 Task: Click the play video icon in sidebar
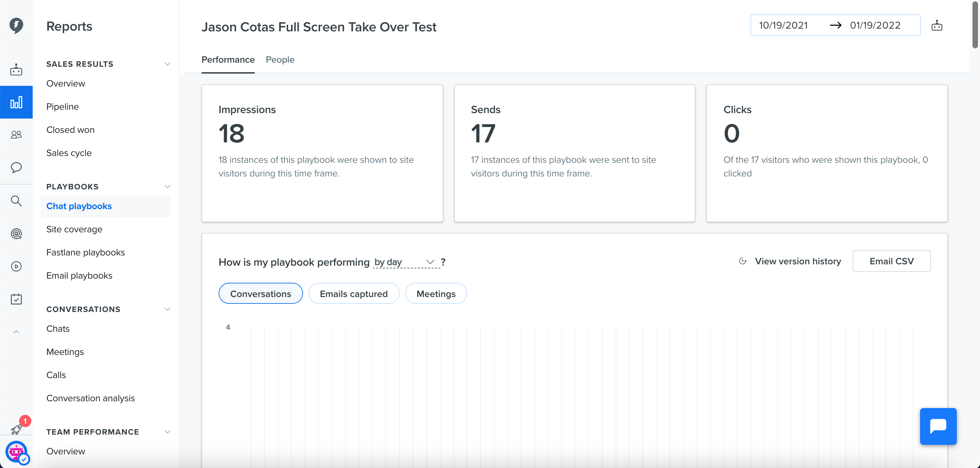pyautogui.click(x=16, y=266)
